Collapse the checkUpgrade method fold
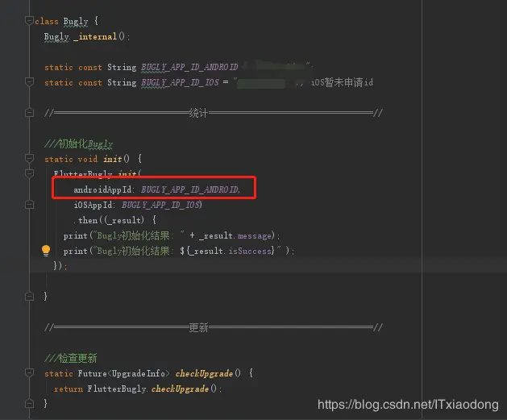Image resolution: width=507 pixels, height=420 pixels. coord(29,373)
